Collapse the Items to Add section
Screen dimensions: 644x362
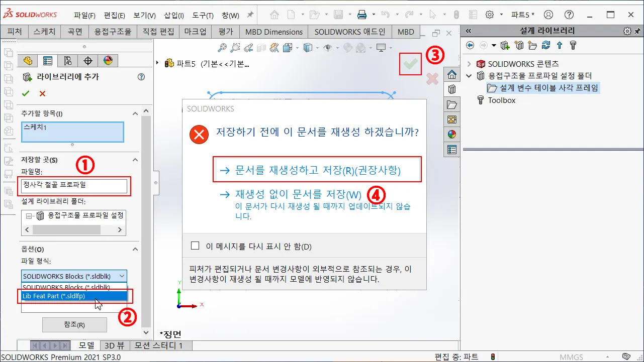pos(135,114)
